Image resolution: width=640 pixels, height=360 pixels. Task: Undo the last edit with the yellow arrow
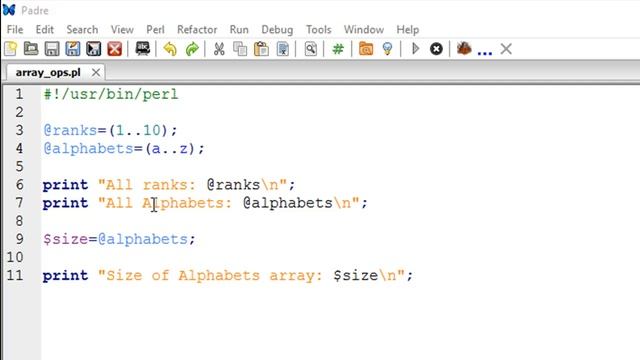170,49
